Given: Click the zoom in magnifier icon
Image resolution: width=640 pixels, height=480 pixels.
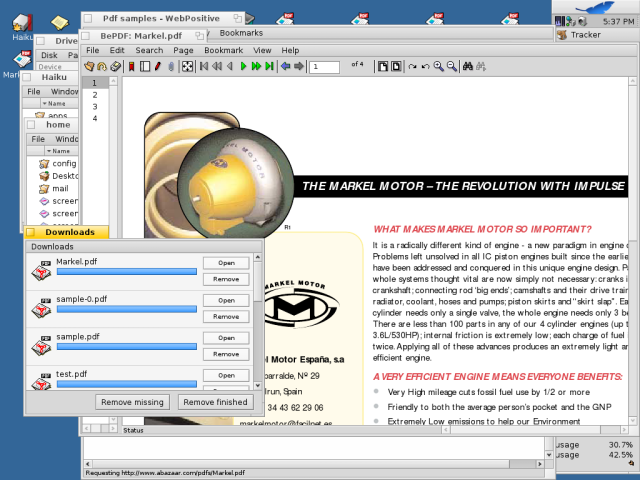Looking at the screenshot, I should click(438, 66).
